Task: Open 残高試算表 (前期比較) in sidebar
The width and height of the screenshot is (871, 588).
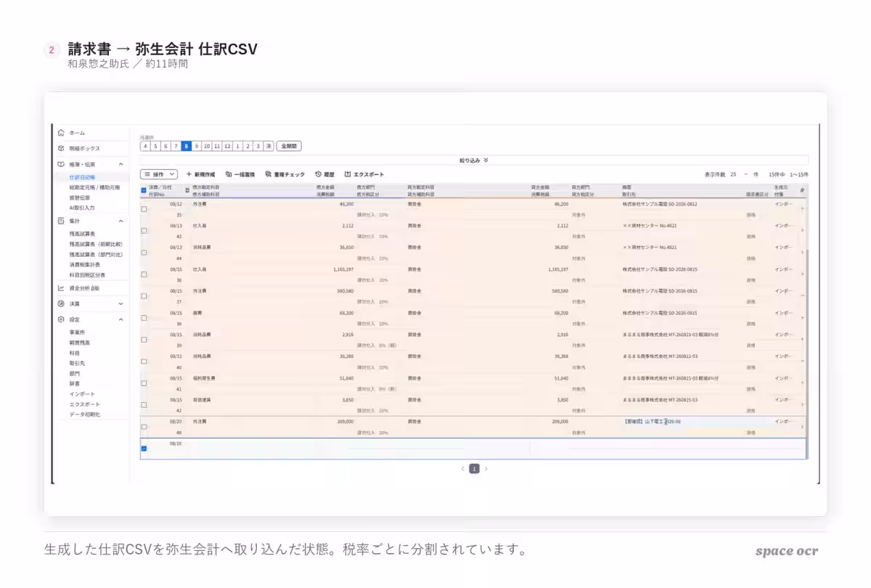Action: (96, 245)
